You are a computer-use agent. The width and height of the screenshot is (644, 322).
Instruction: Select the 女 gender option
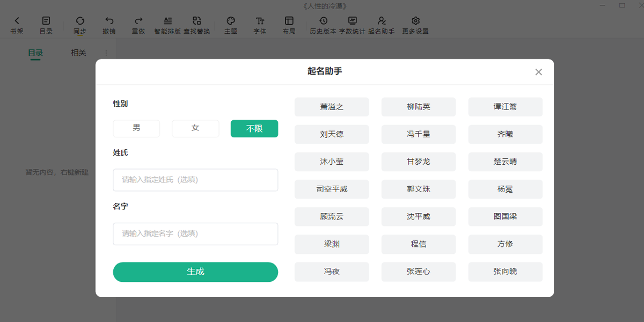[x=195, y=129]
